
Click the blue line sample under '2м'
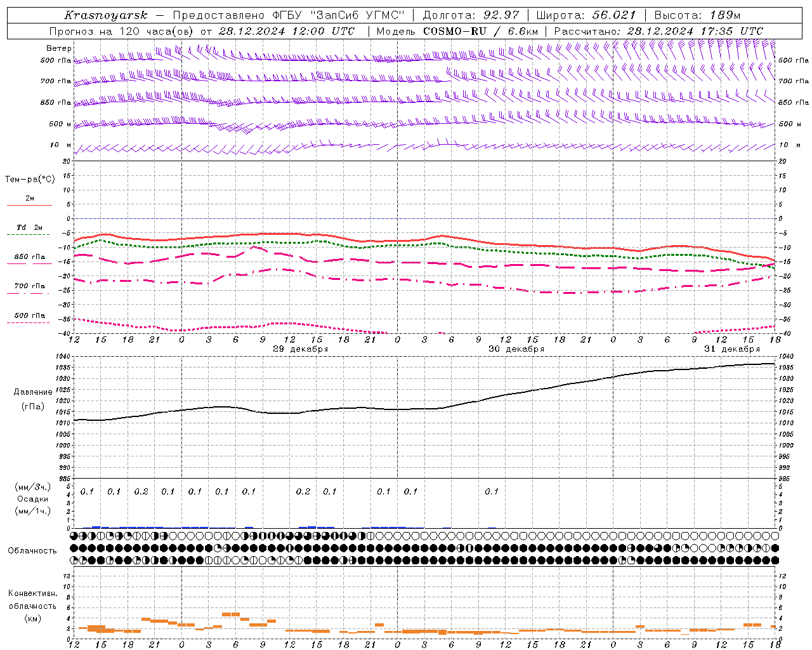pos(29,206)
